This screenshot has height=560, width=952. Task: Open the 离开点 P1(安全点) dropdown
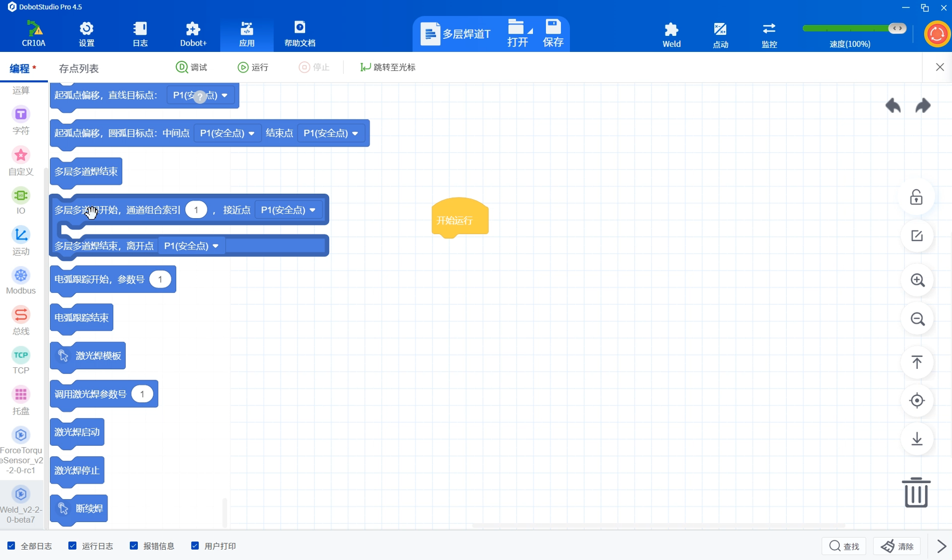point(191,246)
